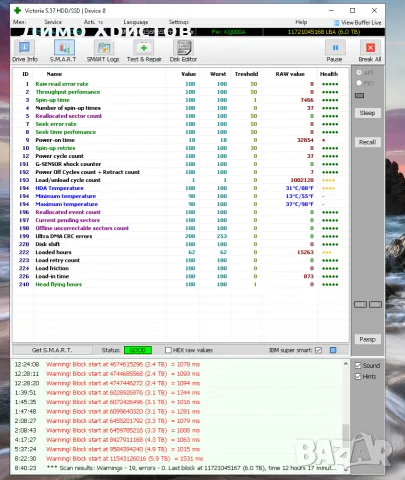
Task: Disable the Sound checkbox
Action: [358, 366]
